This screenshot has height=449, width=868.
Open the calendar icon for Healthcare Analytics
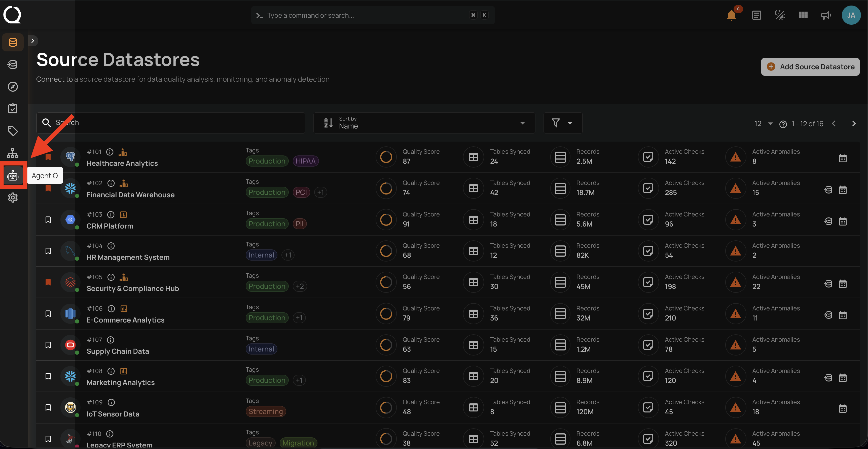pyautogui.click(x=843, y=158)
